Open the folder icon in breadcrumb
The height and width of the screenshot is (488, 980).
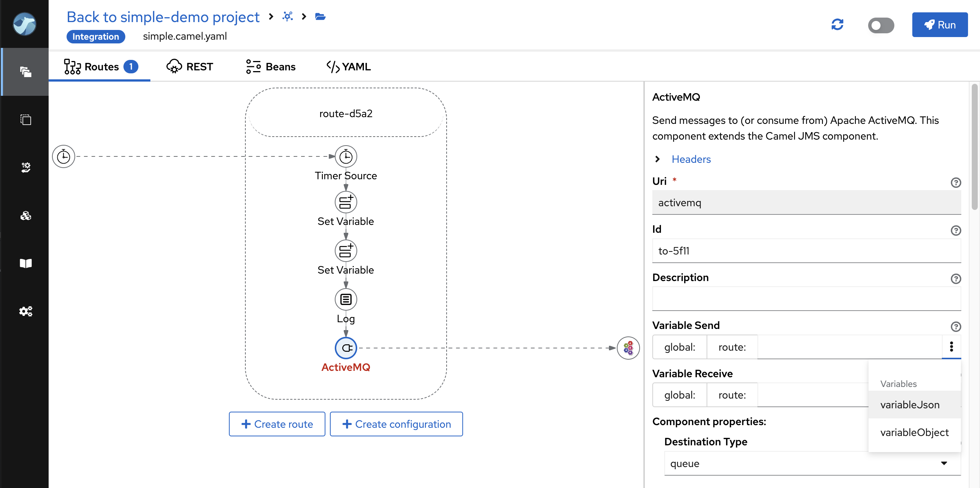320,17
